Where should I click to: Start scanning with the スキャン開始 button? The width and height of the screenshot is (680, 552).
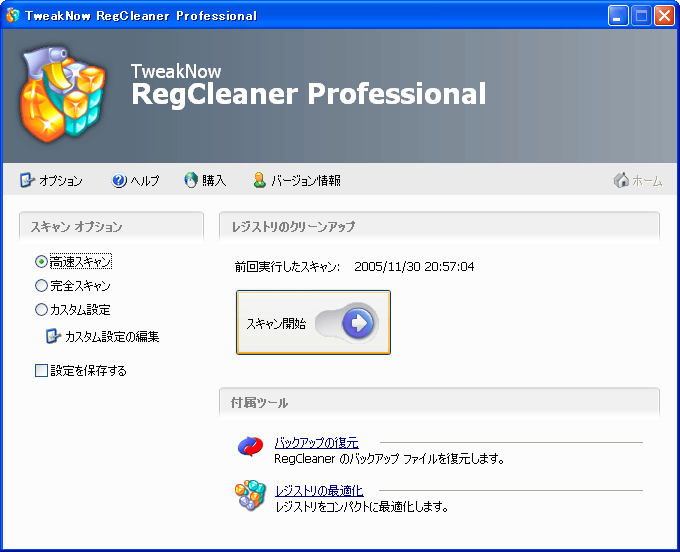tap(313, 323)
